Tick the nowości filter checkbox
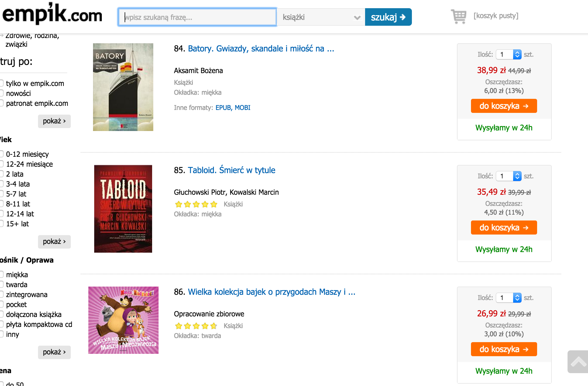 click(x=1, y=93)
